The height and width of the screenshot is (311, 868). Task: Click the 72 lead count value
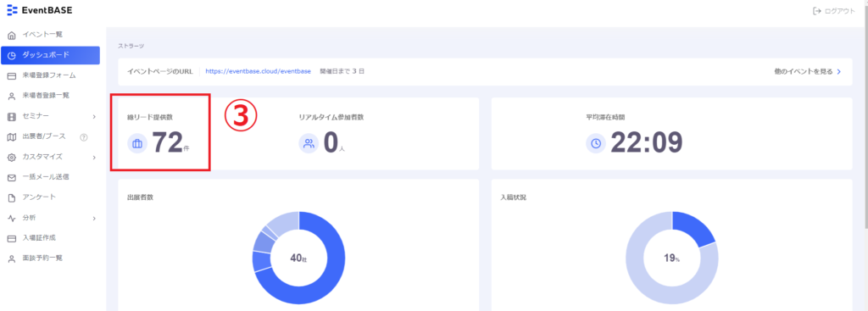[167, 142]
